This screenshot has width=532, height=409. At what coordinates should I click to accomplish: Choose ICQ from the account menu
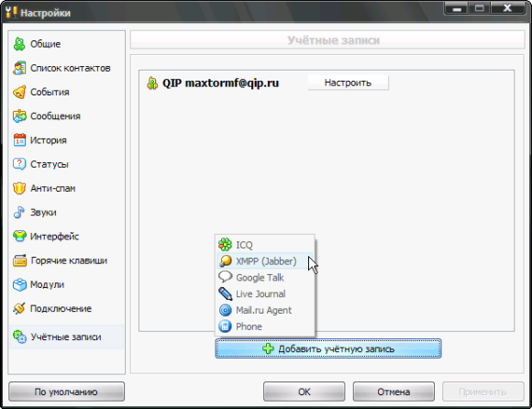pyautogui.click(x=265, y=245)
